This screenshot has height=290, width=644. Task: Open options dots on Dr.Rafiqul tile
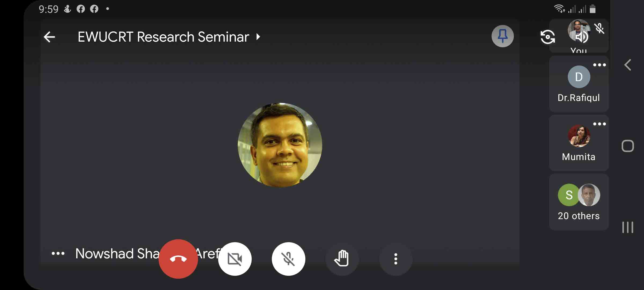coord(599,65)
